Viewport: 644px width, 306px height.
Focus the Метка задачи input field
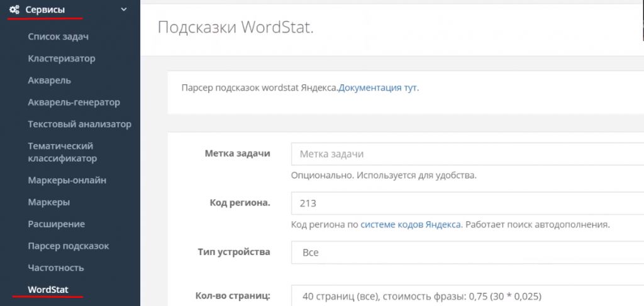[467, 154]
